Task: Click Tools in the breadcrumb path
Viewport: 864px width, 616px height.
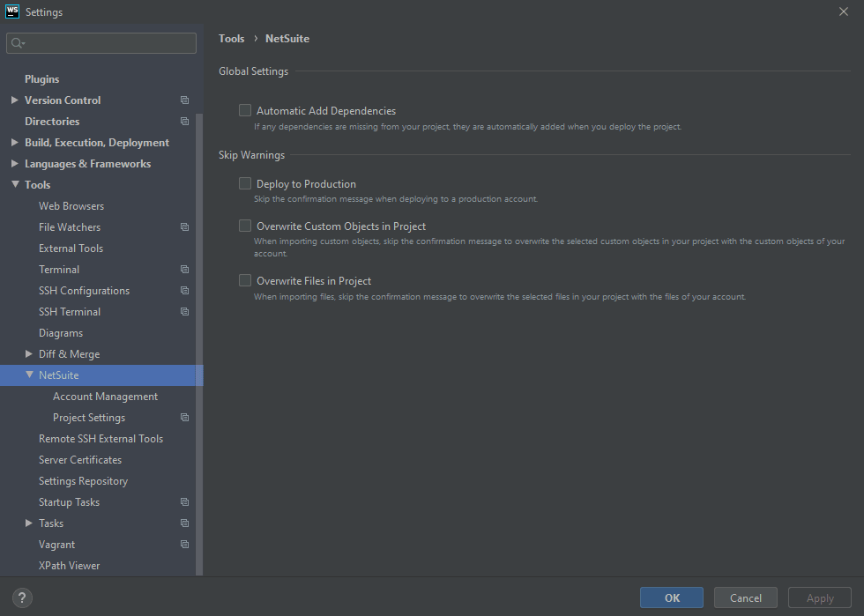Action: click(x=231, y=39)
